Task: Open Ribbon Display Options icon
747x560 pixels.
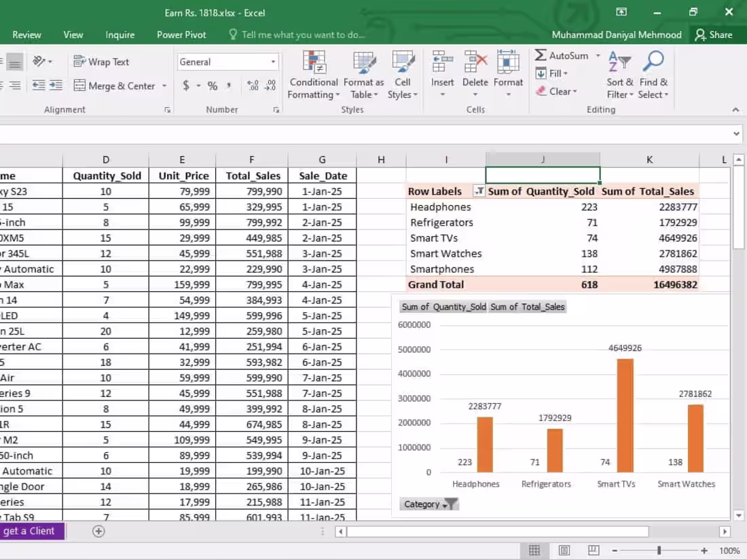Action: (x=621, y=12)
